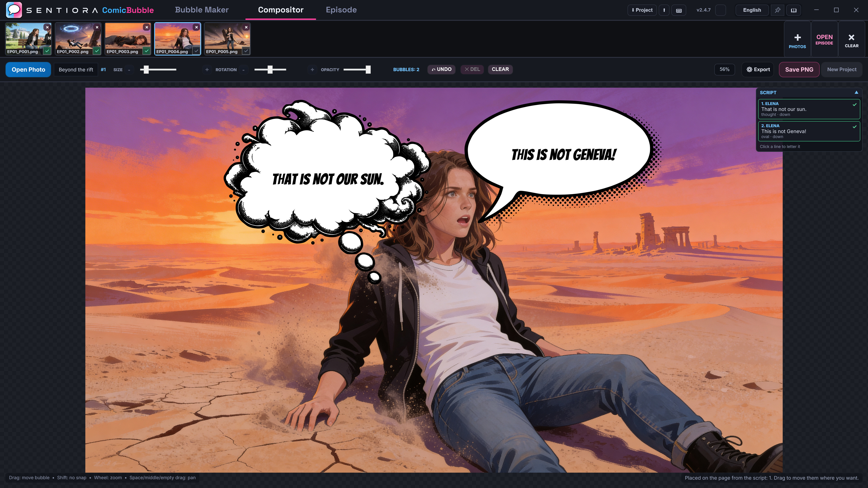Click the ROTATION slider handle
The height and width of the screenshot is (488, 868).
(x=270, y=70)
